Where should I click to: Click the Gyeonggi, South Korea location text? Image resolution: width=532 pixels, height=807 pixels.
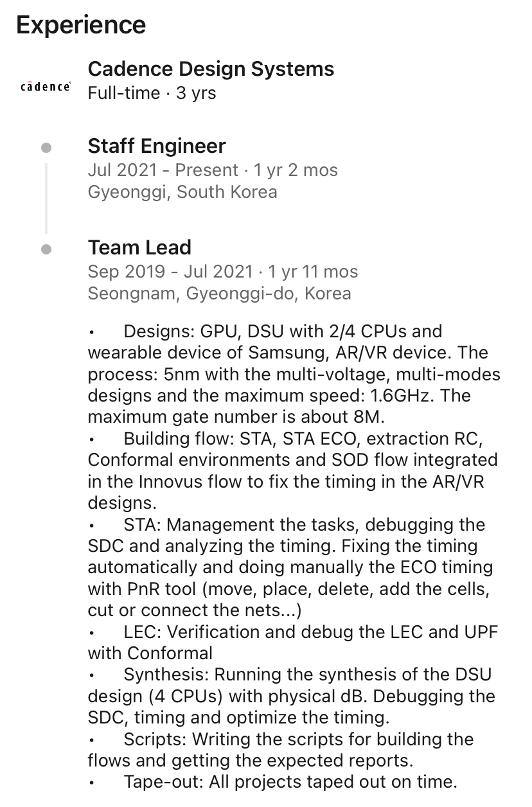[182, 192]
